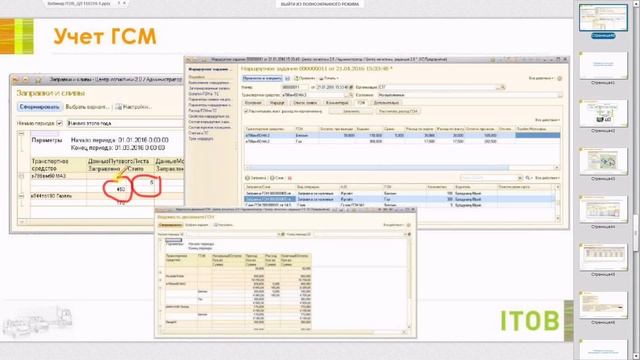Open Все действия menu above lower table
640x360 pixels.
pyautogui.click(x=547, y=178)
